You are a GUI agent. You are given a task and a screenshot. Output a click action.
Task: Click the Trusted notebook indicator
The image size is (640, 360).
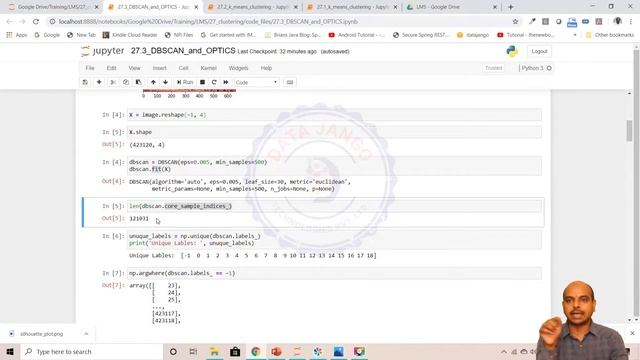(x=493, y=68)
